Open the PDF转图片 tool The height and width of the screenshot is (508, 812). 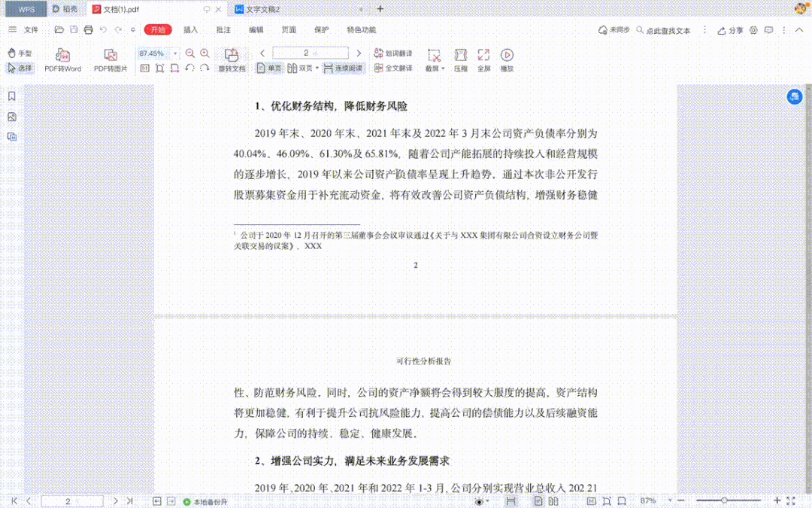click(x=111, y=59)
